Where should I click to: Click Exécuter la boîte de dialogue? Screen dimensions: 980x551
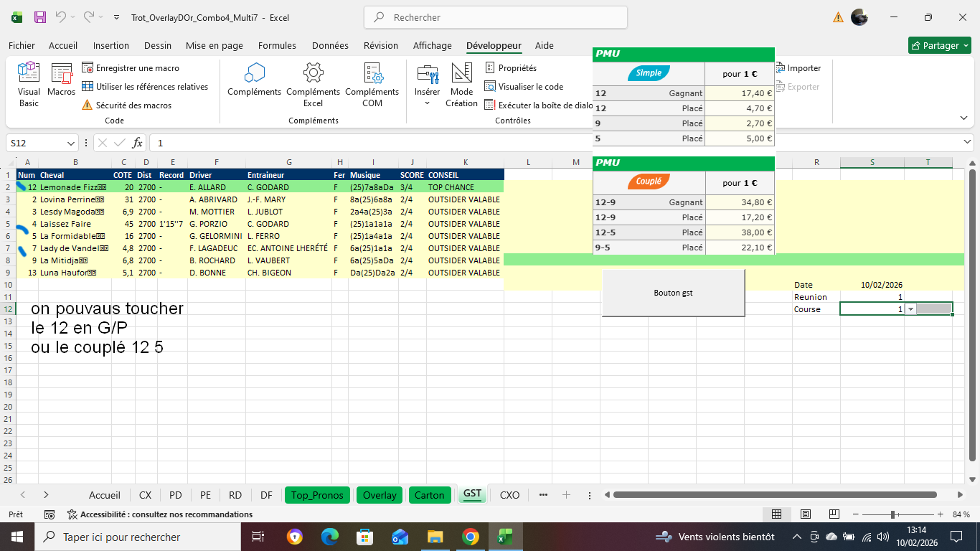click(539, 105)
